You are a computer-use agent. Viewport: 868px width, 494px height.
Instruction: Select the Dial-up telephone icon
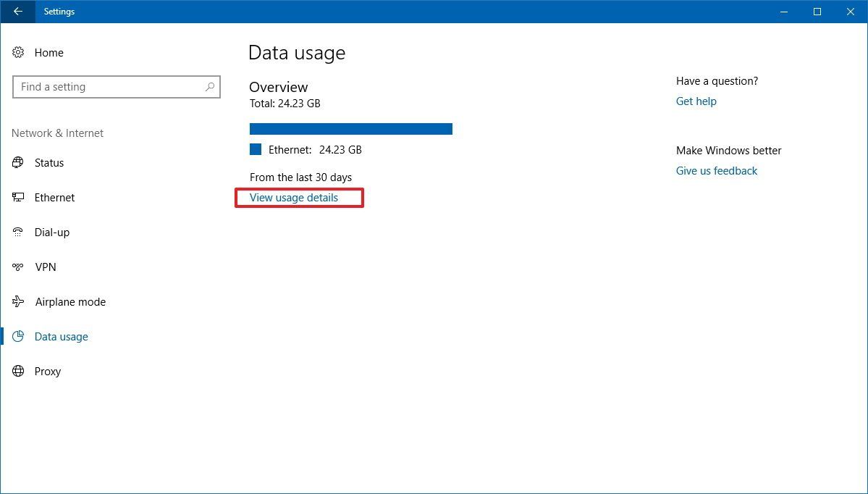tap(18, 232)
